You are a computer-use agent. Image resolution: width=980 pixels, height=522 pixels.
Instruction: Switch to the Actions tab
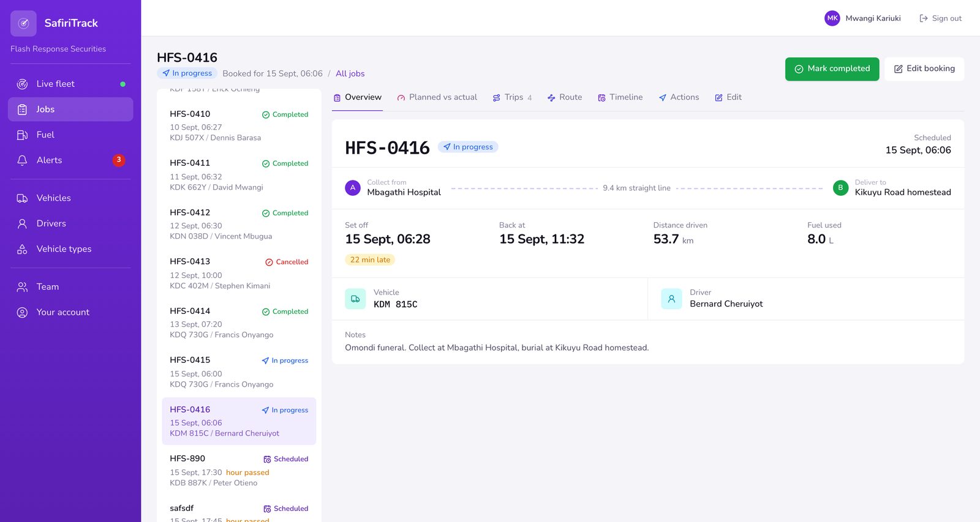coord(678,97)
